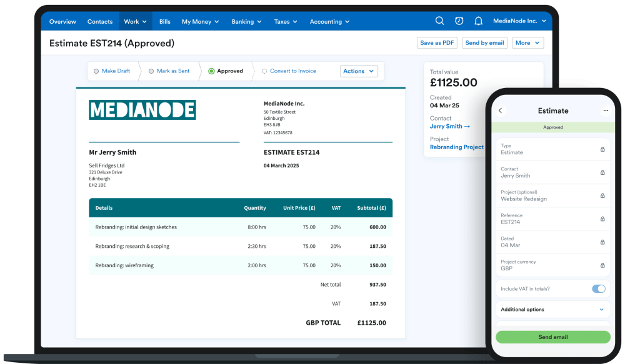Click the VAT: 12345678 text

tap(278, 132)
